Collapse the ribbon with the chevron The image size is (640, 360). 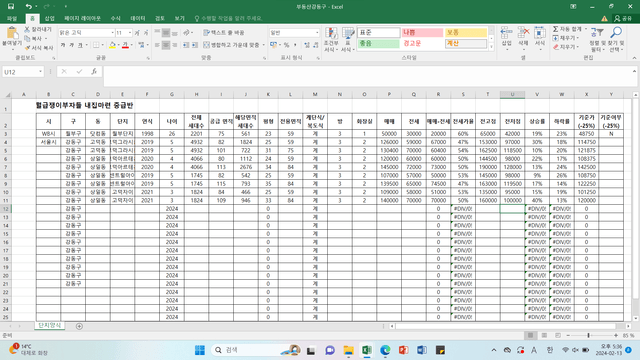coord(634,58)
